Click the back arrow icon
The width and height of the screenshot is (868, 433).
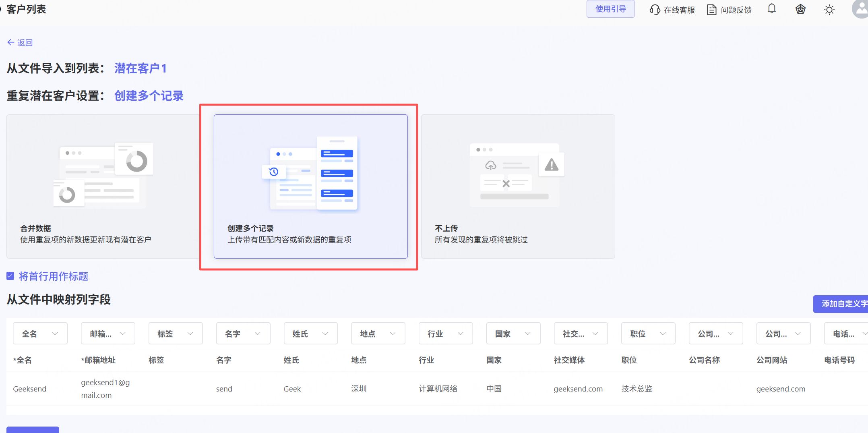coord(11,42)
